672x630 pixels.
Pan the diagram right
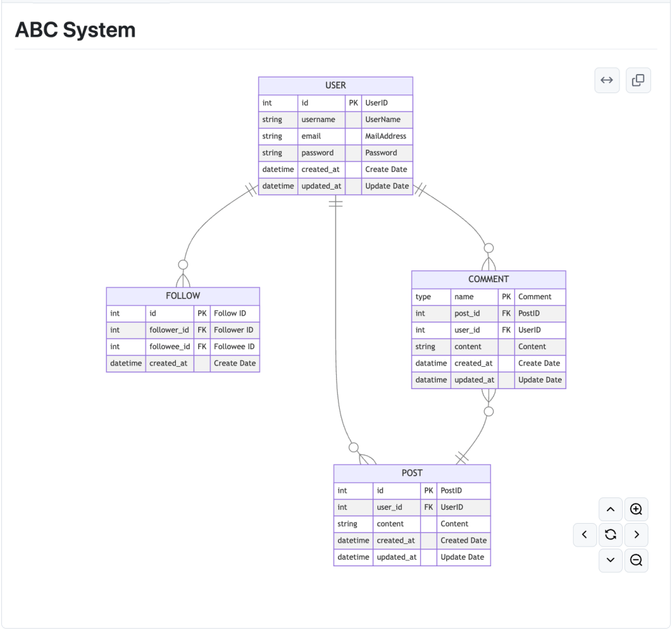[x=636, y=535]
